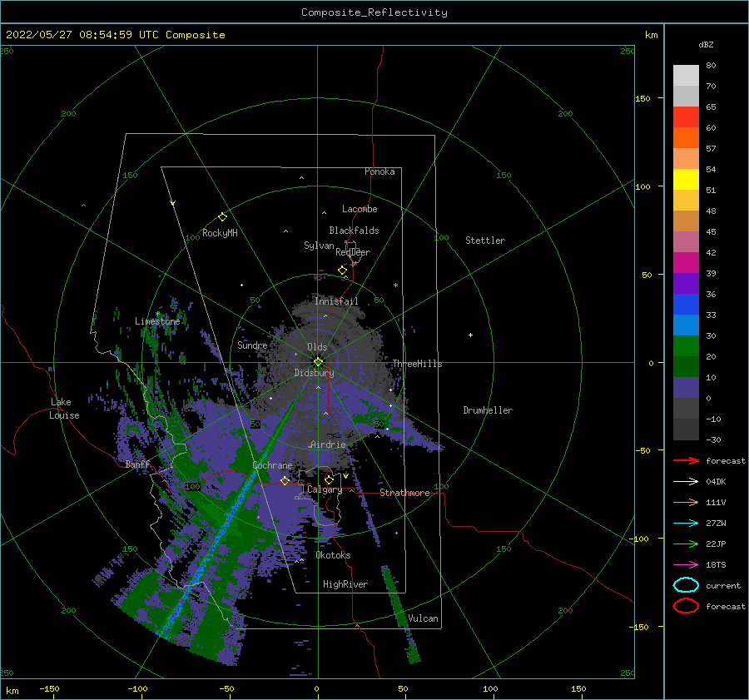Click the Olds city label
This screenshot has width=749, height=700.
pos(317,347)
